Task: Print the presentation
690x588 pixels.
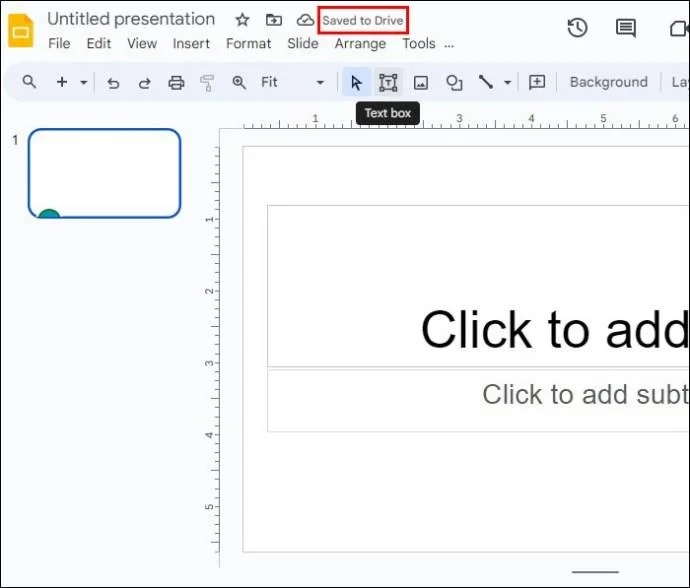Action: [176, 83]
